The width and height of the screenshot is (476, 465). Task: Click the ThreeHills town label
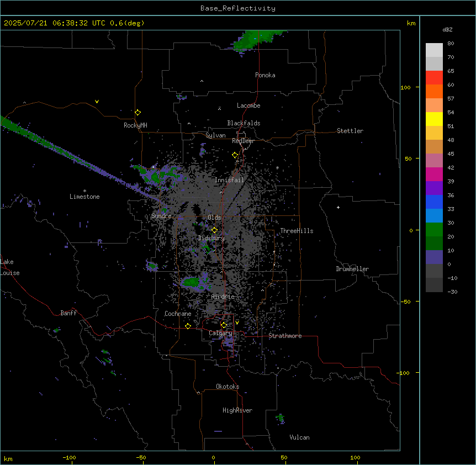[297, 231]
